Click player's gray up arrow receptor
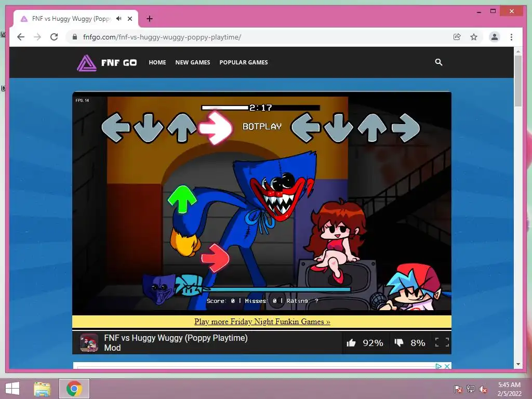The width and height of the screenshot is (532, 399). (372, 128)
